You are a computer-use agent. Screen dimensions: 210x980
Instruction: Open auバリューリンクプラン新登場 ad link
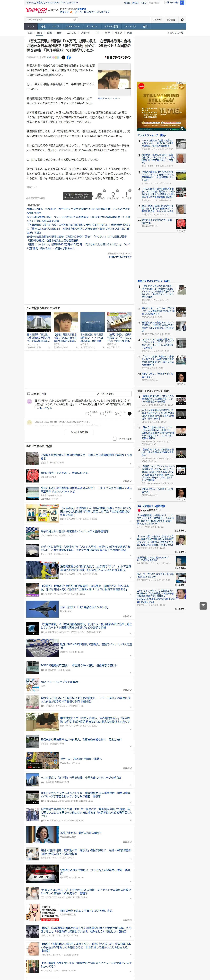59,682
